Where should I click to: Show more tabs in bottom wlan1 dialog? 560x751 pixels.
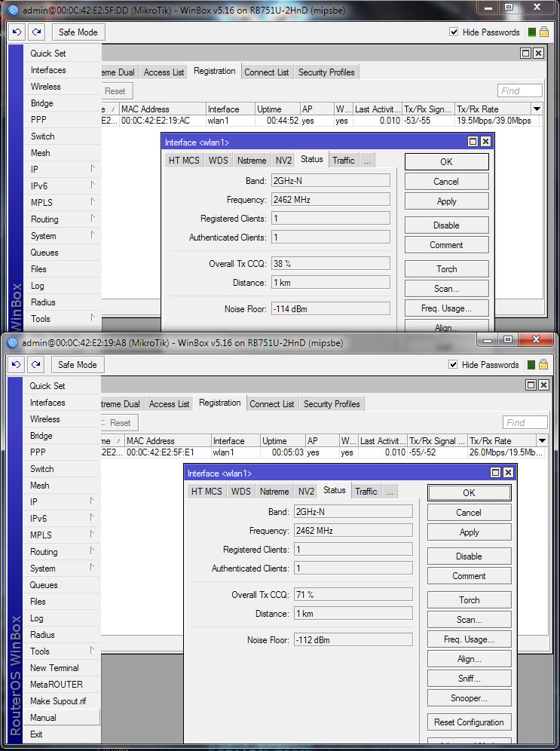[390, 492]
